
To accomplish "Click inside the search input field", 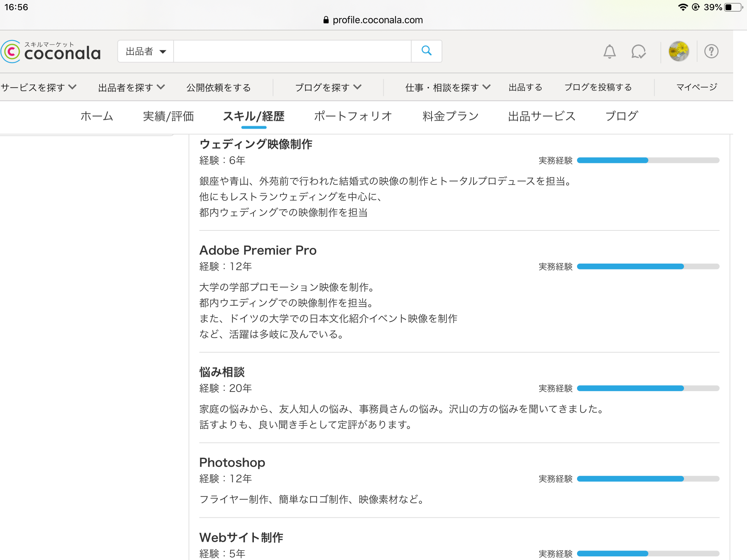I will click(x=292, y=51).
